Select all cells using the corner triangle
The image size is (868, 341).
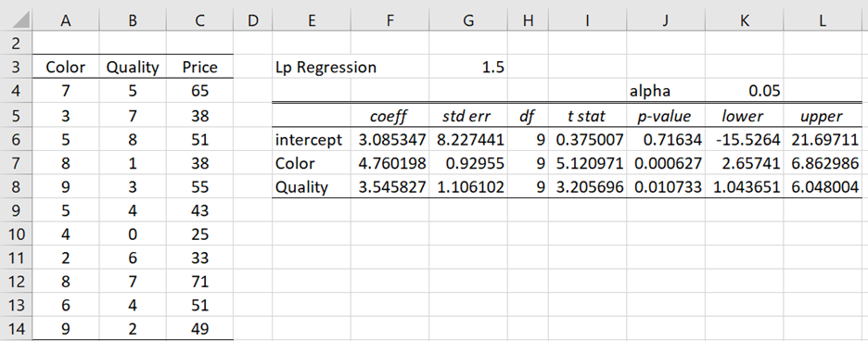[17, 20]
